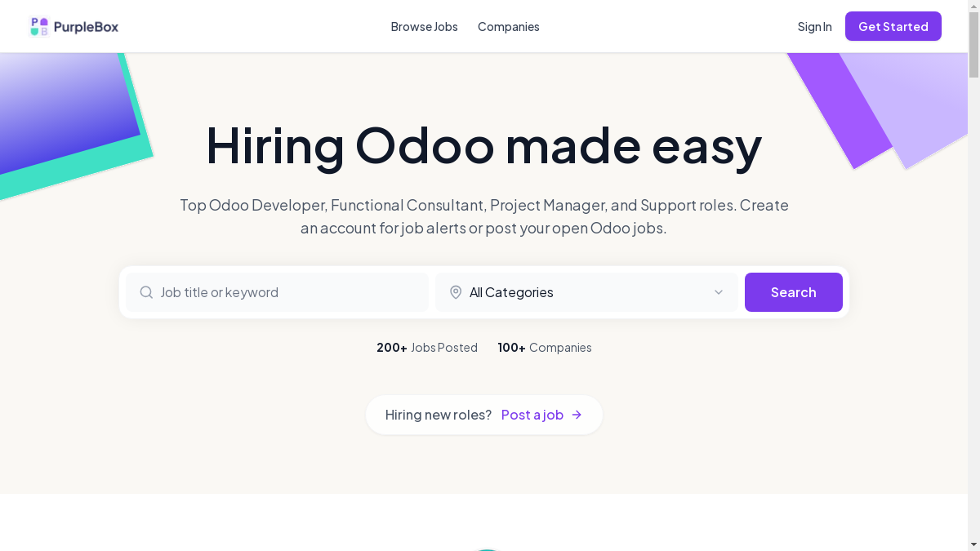
Task: Click the arrow icon beside Post a job
Action: [577, 415]
